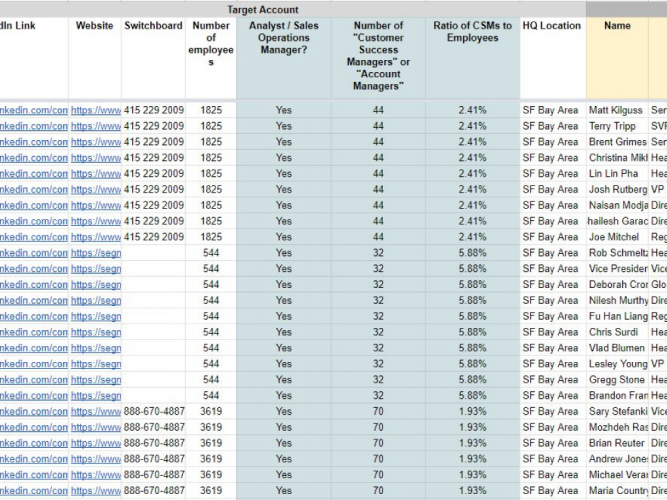Select the 2.41% ratio in Lin Lin Pha row

pos(473,174)
